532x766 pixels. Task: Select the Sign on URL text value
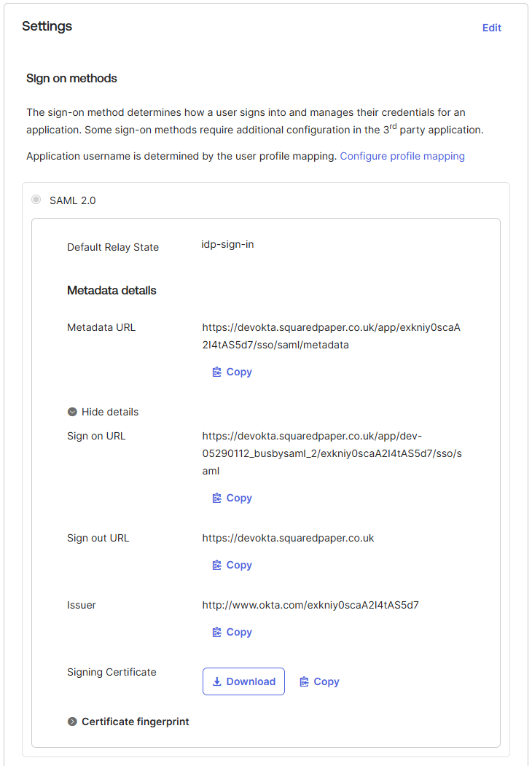(332, 453)
